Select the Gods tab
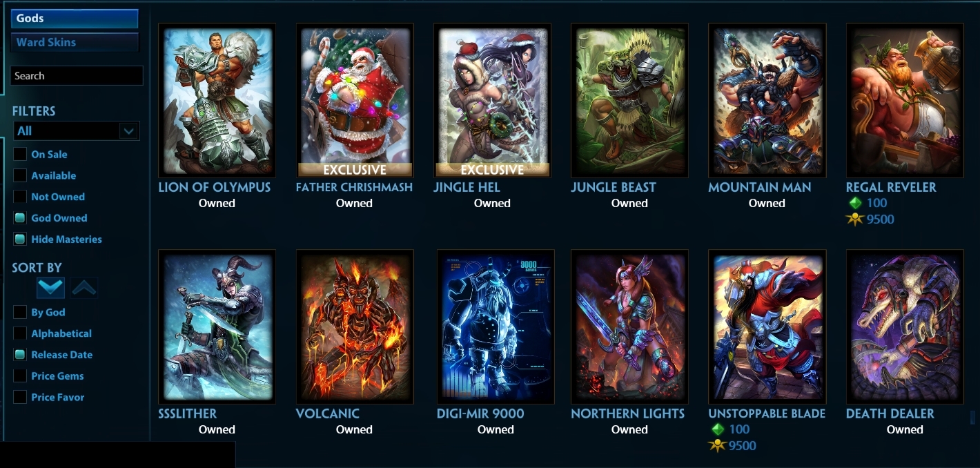This screenshot has width=980, height=468. tap(75, 19)
